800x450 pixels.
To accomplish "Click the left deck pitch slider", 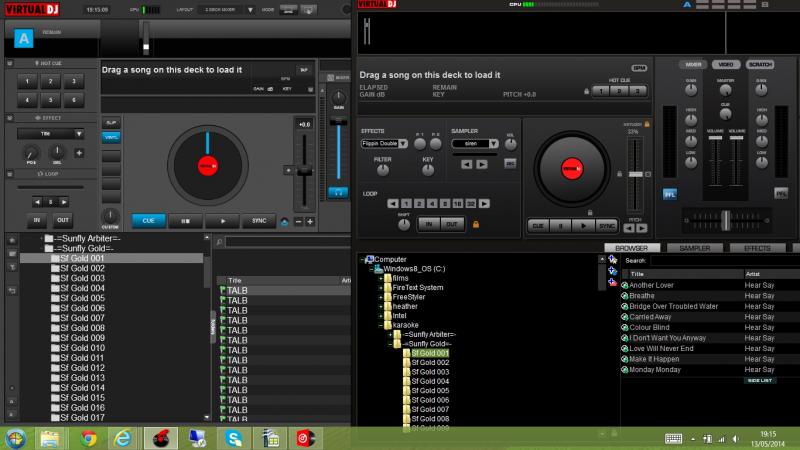I will tap(305, 172).
